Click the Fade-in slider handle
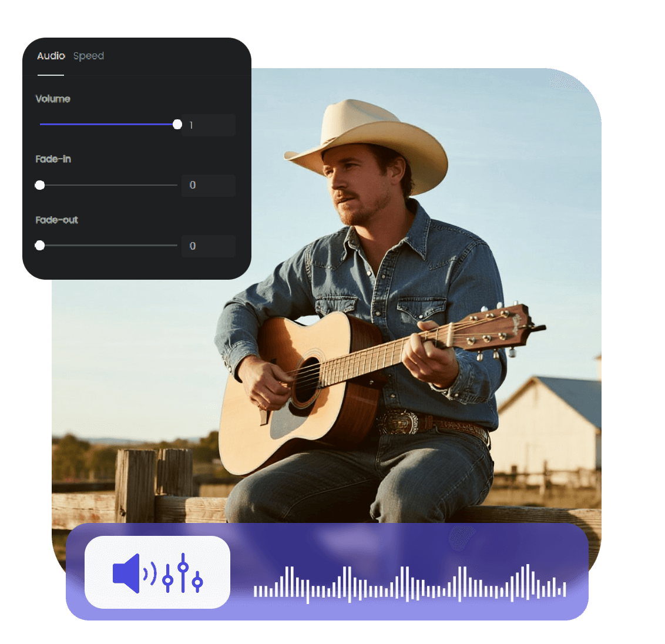Image resolution: width=665 pixels, height=644 pixels. [x=40, y=185]
